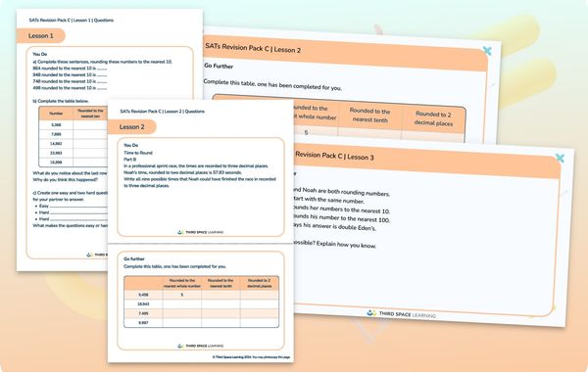Click 'You Do' heading on Lesson 1 sheet
This screenshot has width=588, height=372.
click(x=40, y=54)
